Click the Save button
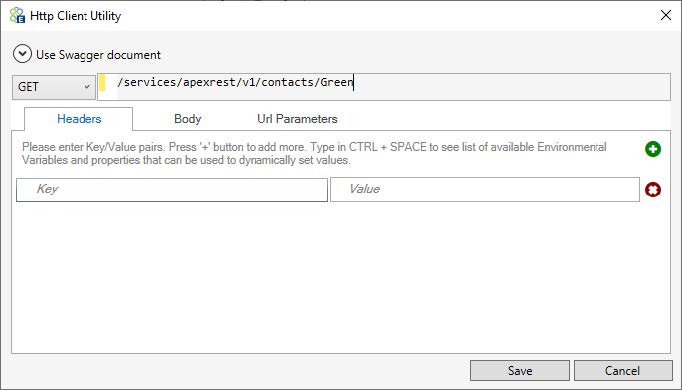 pyautogui.click(x=520, y=370)
